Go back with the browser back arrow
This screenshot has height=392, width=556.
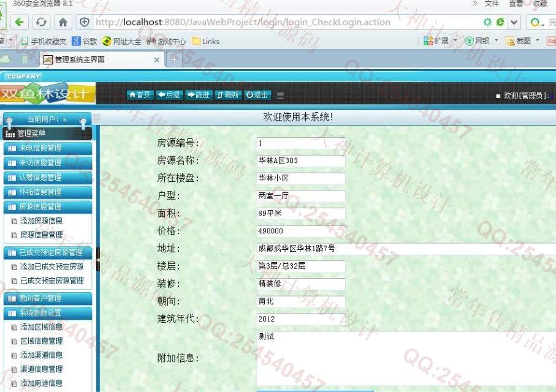[x=20, y=22]
